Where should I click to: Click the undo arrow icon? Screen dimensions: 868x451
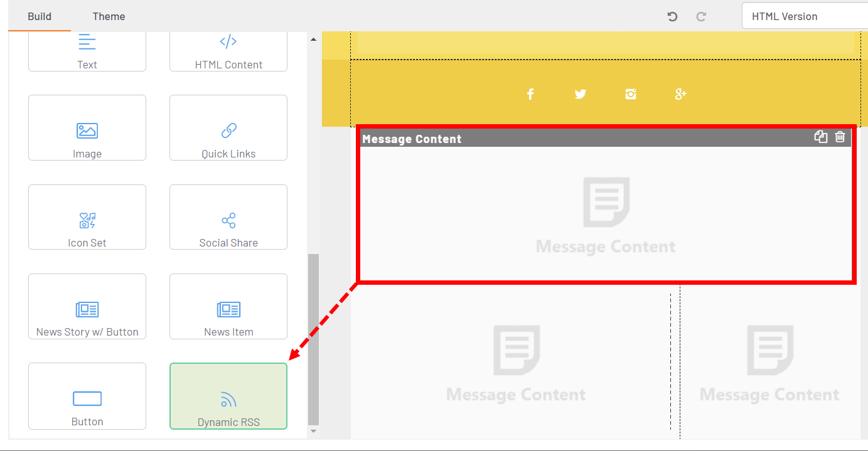point(672,16)
